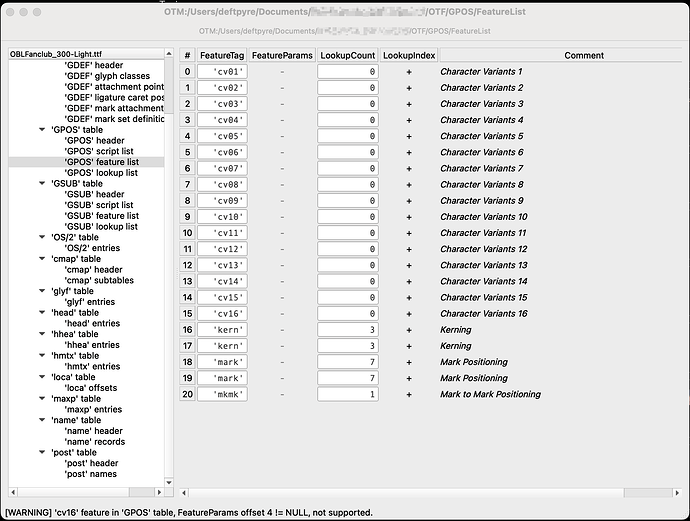Click the Comment column header

[561, 55]
